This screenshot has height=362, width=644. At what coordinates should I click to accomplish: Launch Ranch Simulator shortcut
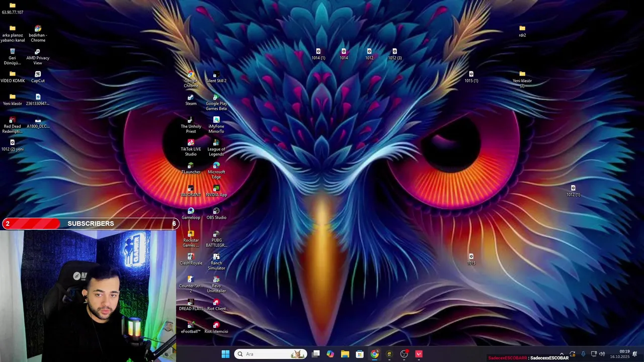[216, 262]
